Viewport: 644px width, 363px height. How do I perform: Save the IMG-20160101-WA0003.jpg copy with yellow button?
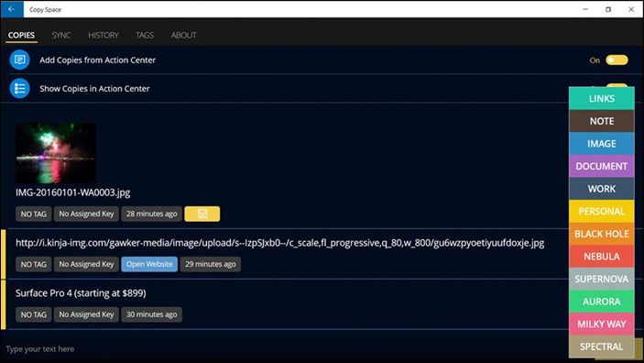(x=202, y=214)
